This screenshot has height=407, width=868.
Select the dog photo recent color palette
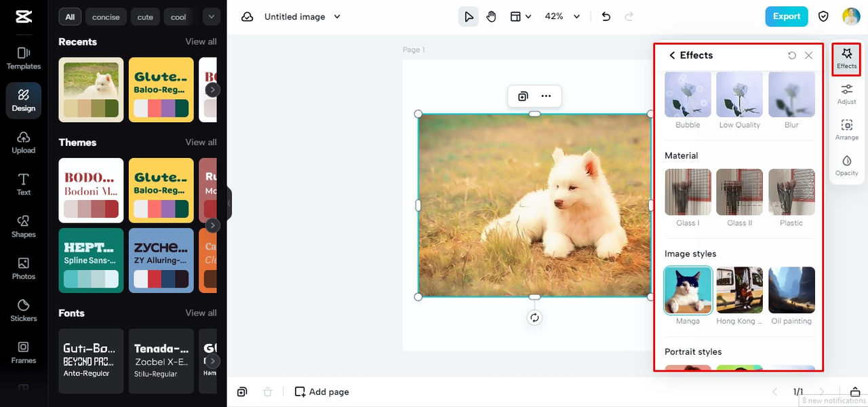(x=91, y=90)
